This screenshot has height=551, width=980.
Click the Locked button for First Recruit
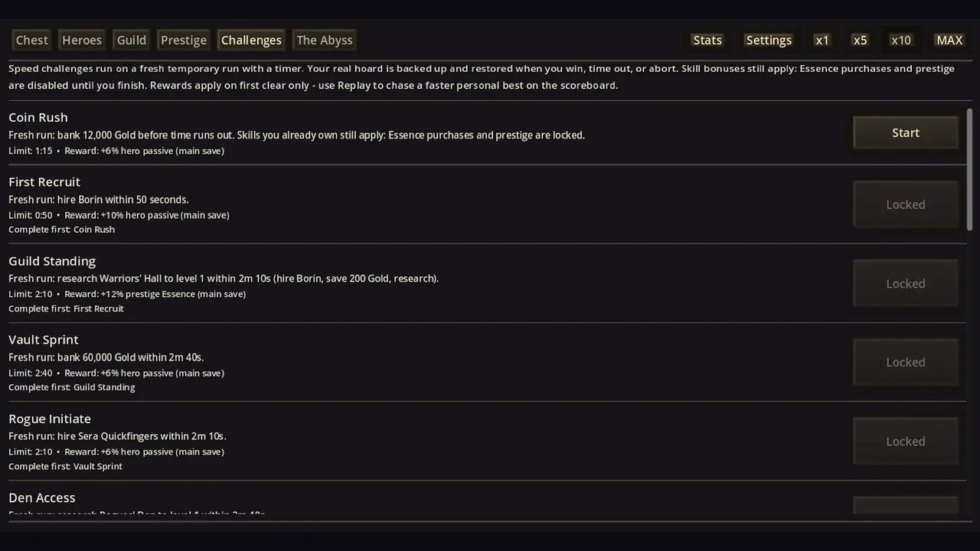(x=906, y=204)
